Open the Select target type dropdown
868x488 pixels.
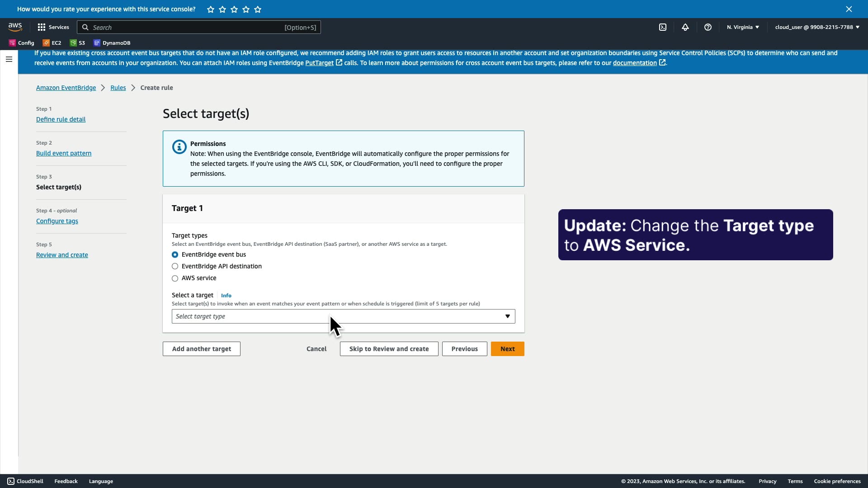[343, 316]
